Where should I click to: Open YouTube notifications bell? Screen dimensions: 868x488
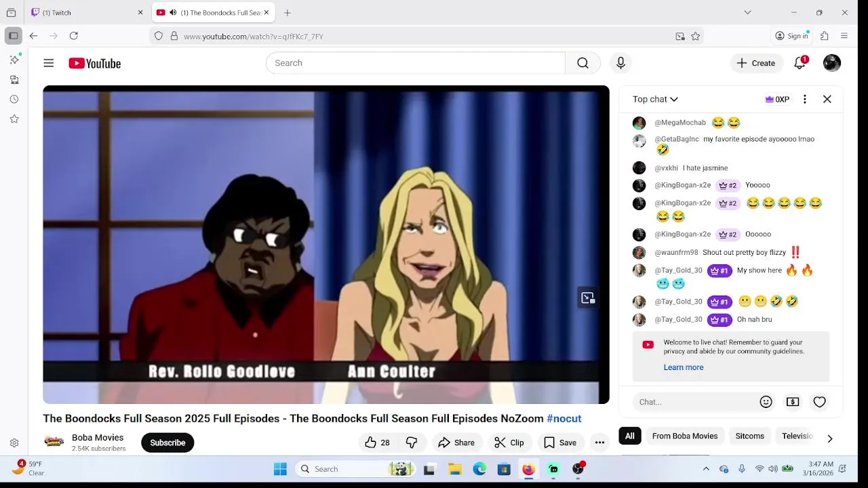[x=800, y=63]
